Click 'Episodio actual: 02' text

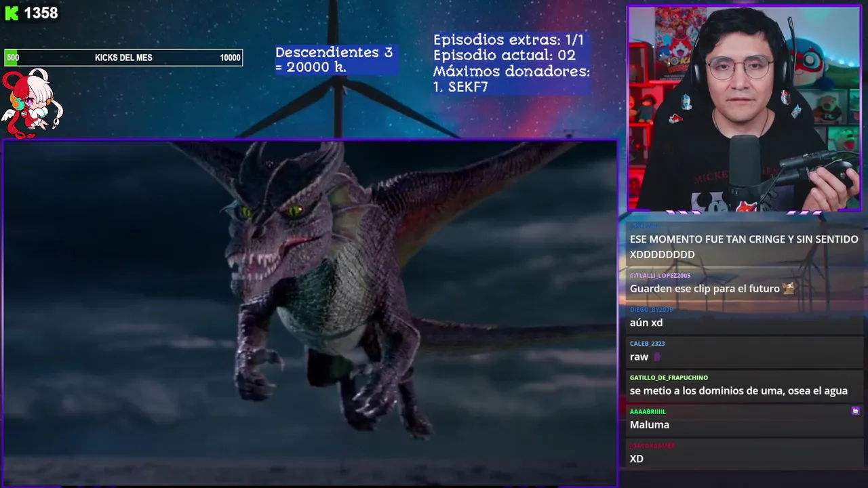click(504, 55)
